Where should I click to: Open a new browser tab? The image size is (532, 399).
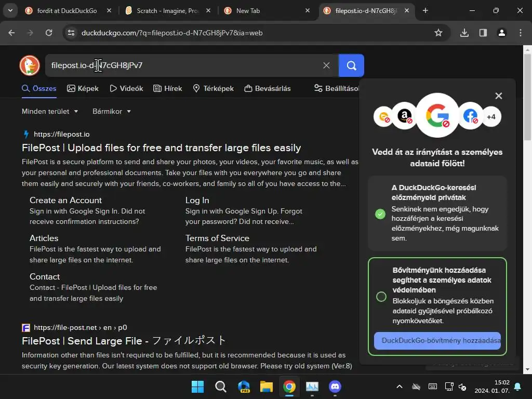(x=425, y=10)
